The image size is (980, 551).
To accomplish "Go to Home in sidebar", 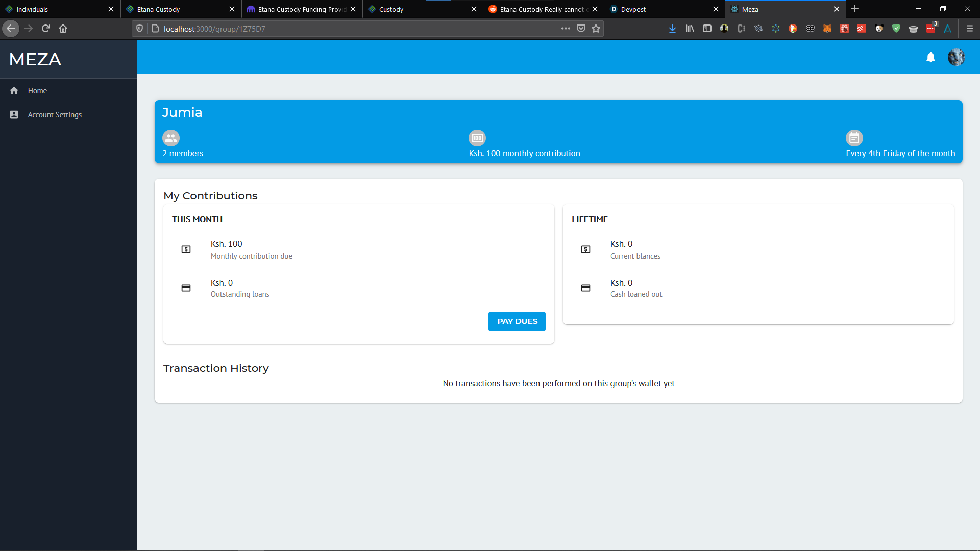I will pyautogui.click(x=37, y=91).
